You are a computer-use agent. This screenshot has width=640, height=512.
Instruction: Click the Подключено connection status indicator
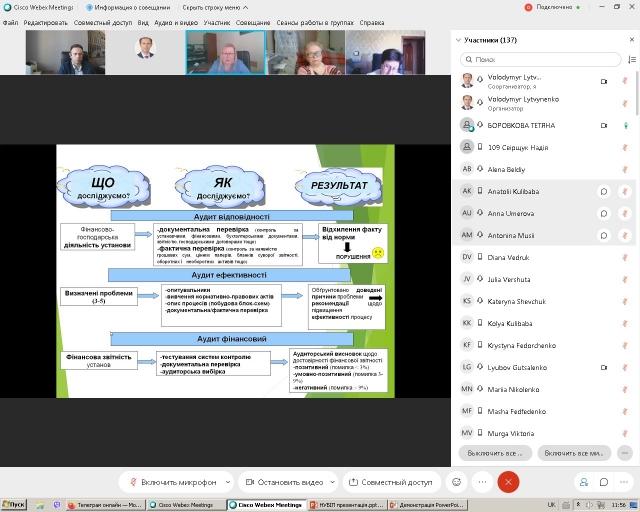pyautogui.click(x=553, y=7)
